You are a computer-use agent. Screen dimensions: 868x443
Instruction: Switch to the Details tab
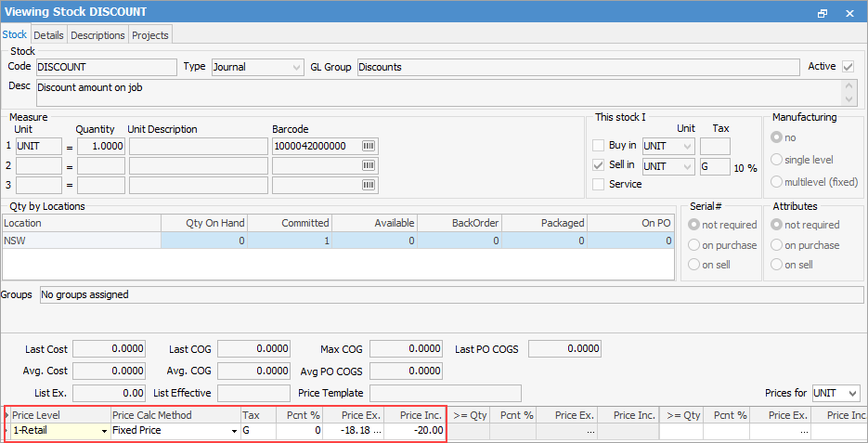[48, 35]
